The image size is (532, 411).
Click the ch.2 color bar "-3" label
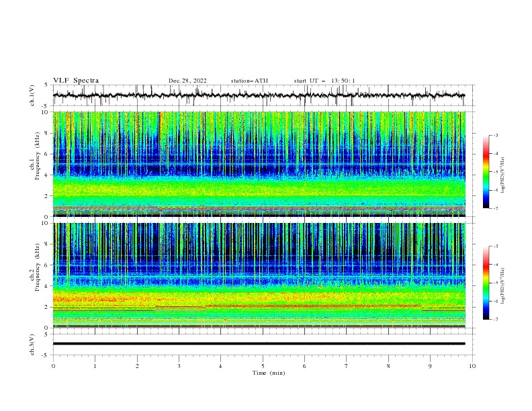[496, 246]
